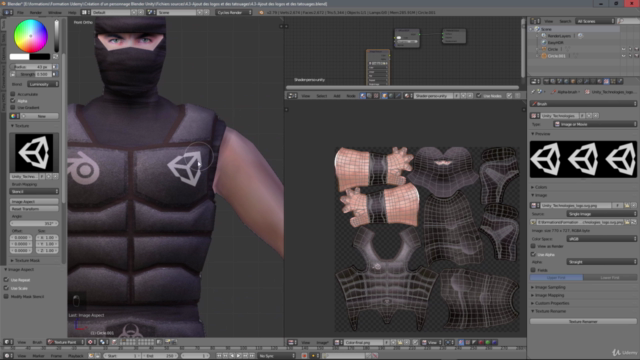Select the black background color swatch

click(40, 57)
